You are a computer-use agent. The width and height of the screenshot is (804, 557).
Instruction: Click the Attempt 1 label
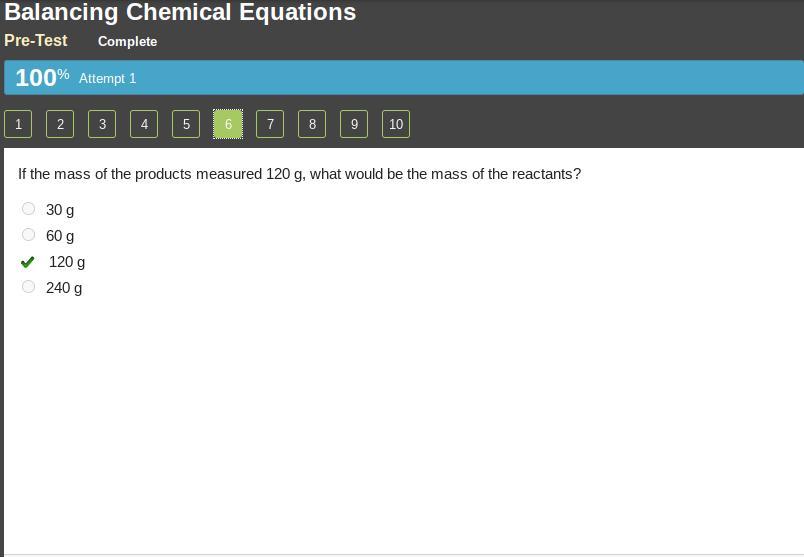[x=107, y=78]
